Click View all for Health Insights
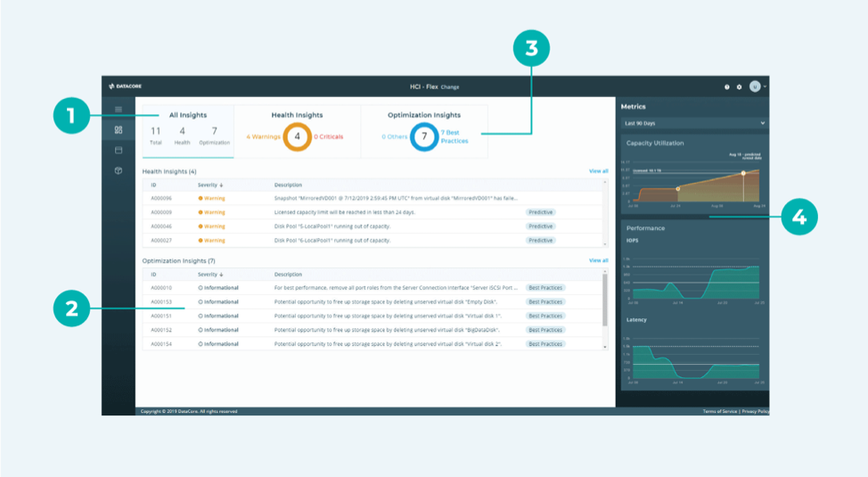 [x=598, y=171]
